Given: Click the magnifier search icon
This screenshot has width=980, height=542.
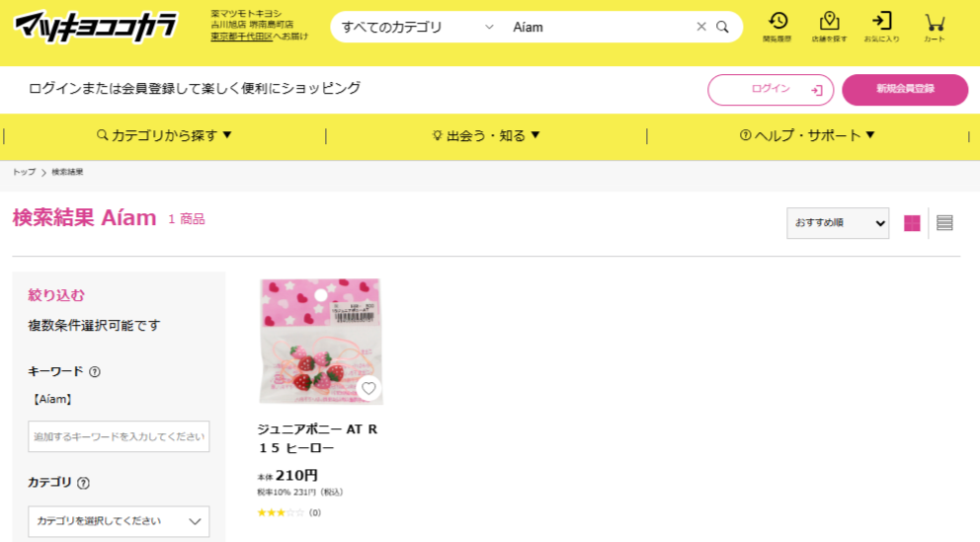Looking at the screenshot, I should coord(722,27).
